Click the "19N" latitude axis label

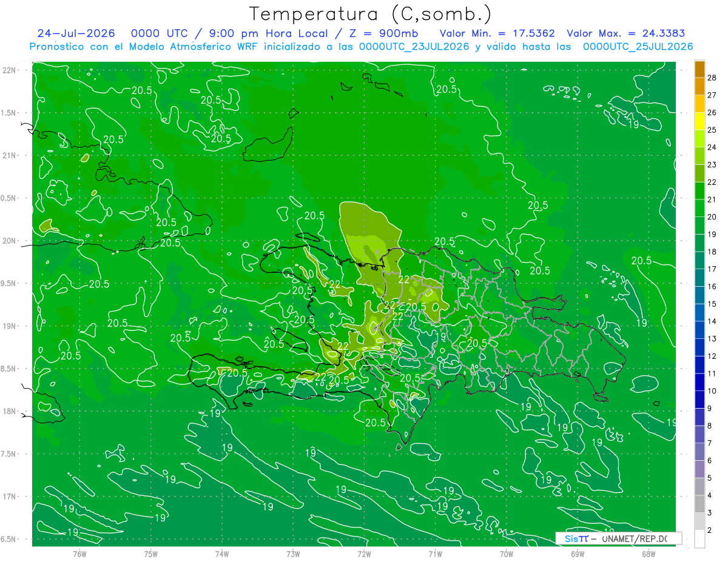click(x=9, y=326)
